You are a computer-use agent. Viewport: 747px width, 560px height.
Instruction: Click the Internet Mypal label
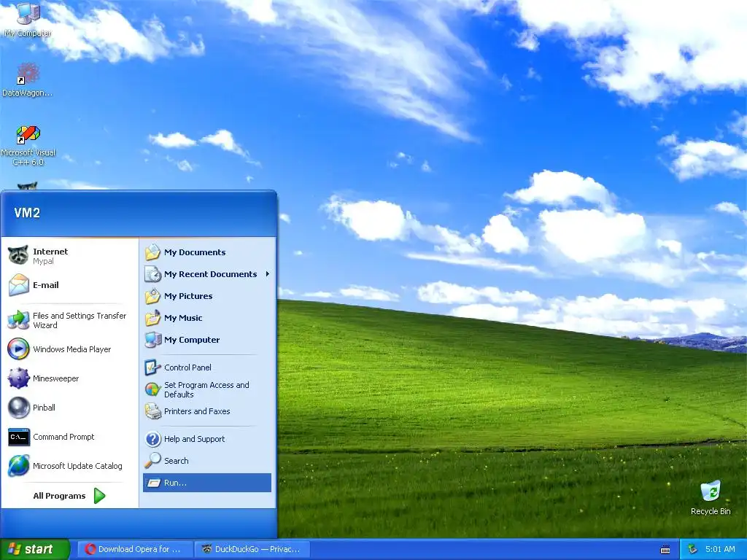(x=50, y=256)
